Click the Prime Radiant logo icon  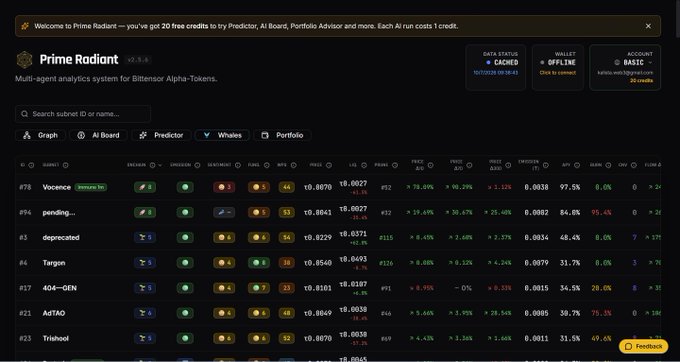point(25,60)
